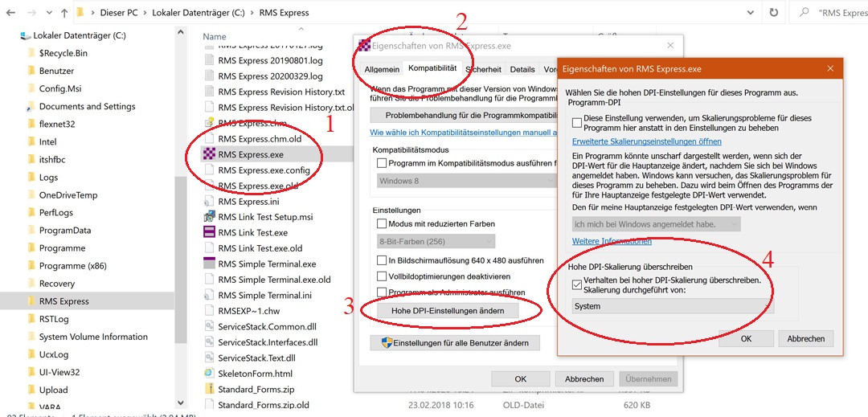Open the System scaling dropdown
The width and height of the screenshot is (868, 417).
coord(674,306)
